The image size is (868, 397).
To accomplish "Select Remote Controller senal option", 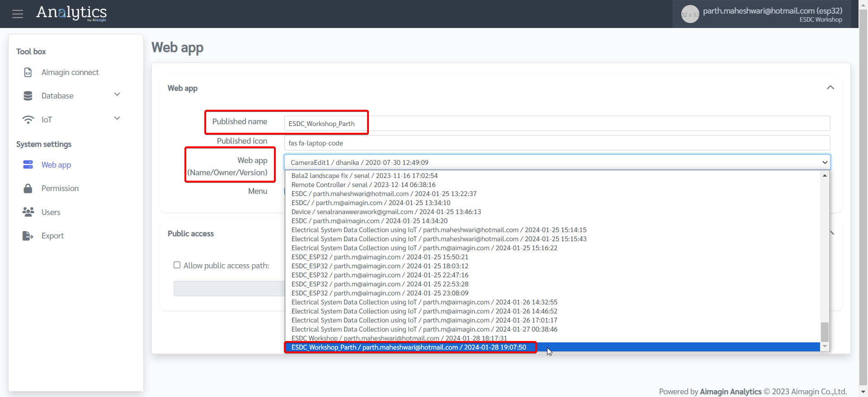I will click(x=552, y=185).
